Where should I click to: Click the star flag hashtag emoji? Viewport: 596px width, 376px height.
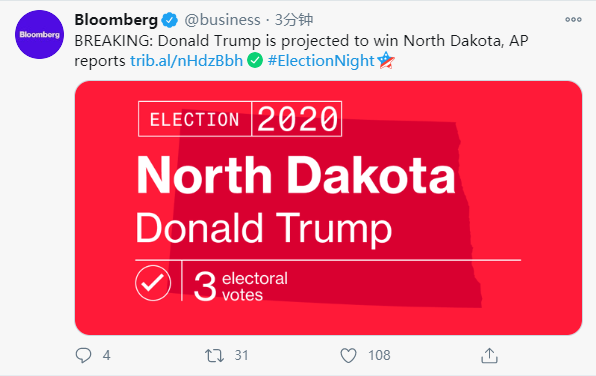tap(386, 60)
